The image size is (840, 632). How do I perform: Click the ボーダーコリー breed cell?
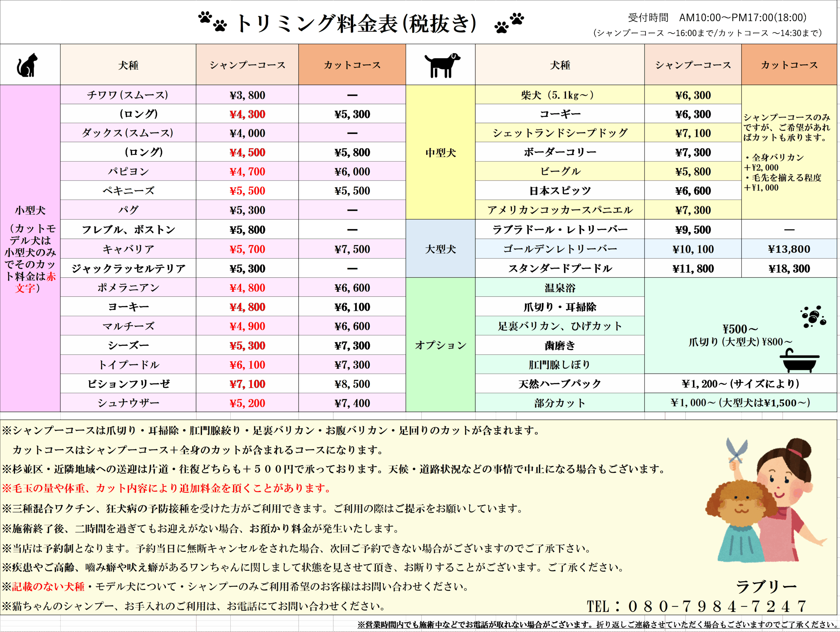tap(560, 152)
